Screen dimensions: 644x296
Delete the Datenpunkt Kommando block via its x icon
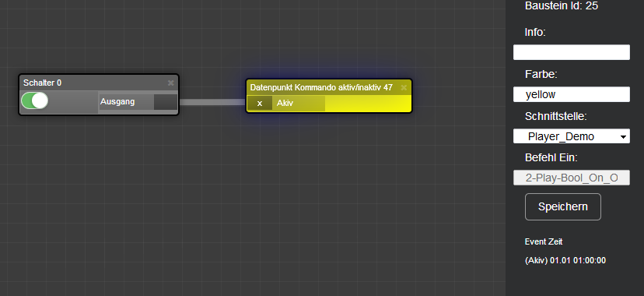click(x=404, y=87)
